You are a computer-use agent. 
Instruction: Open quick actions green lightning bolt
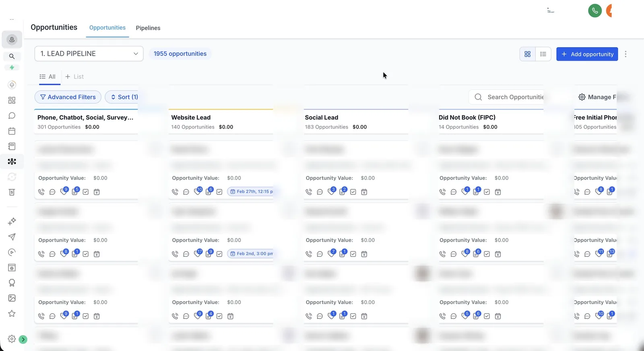[12, 67]
